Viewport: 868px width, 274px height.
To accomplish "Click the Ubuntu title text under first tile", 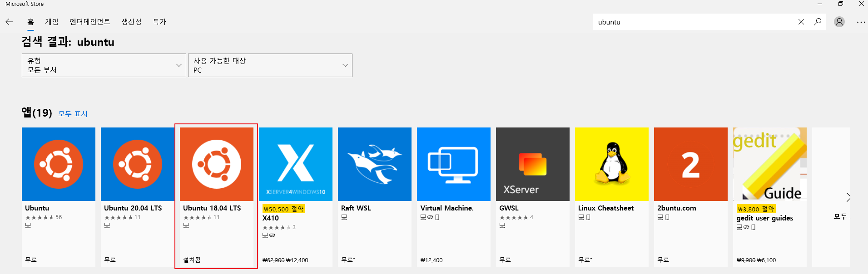I will 37,208.
